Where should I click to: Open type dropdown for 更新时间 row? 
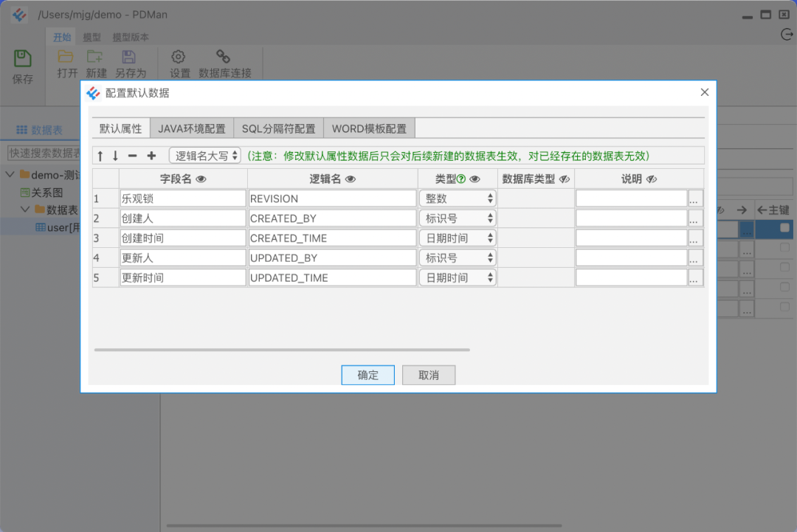point(458,278)
